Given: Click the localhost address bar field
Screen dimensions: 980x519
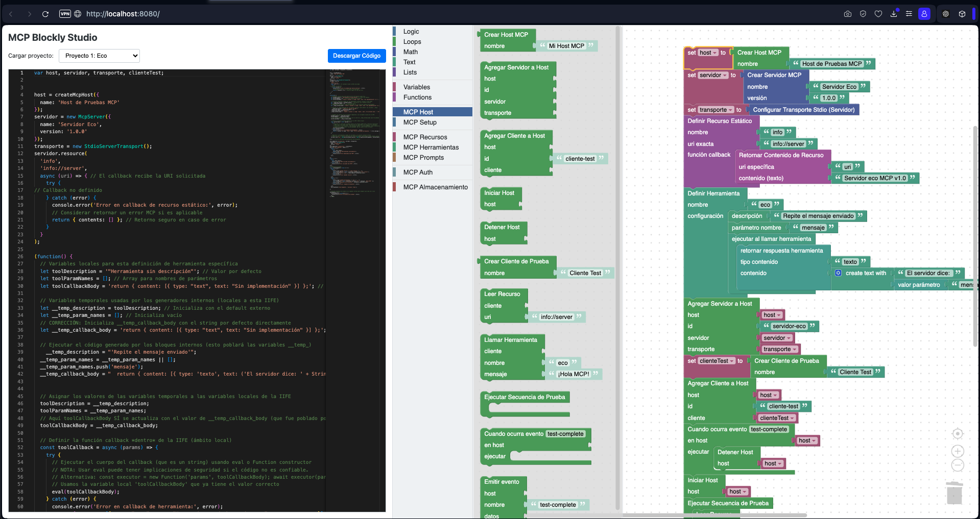Looking at the screenshot, I should [123, 14].
